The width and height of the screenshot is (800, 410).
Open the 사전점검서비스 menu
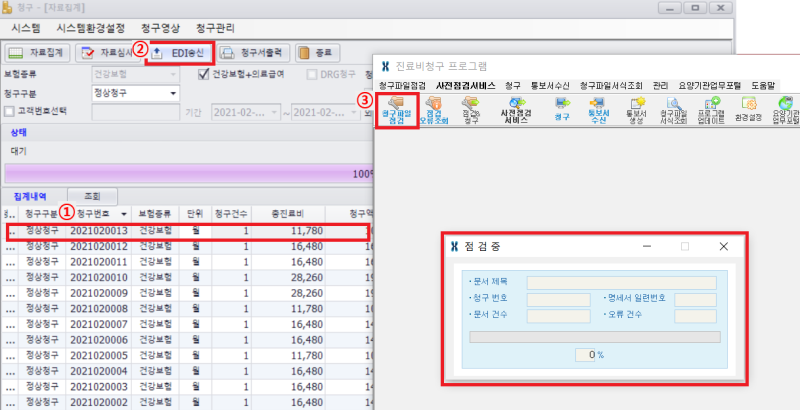465,86
